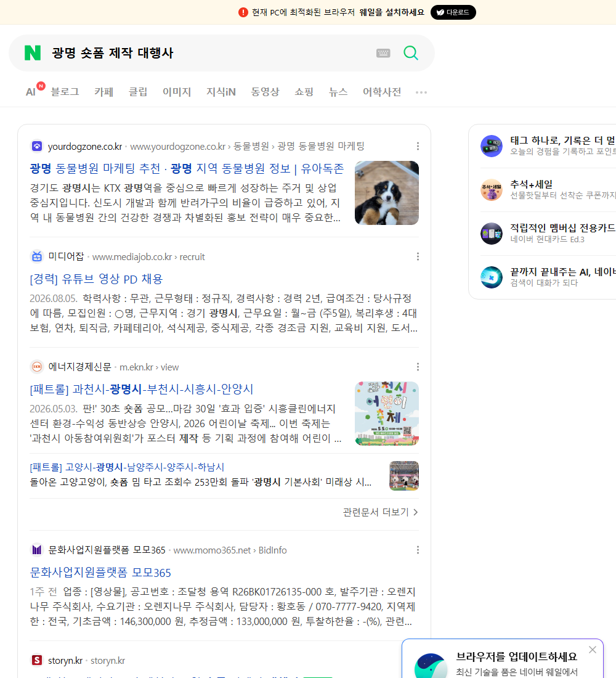Switch to the 쇼핑 tab
This screenshot has height=678, width=616.
304,92
